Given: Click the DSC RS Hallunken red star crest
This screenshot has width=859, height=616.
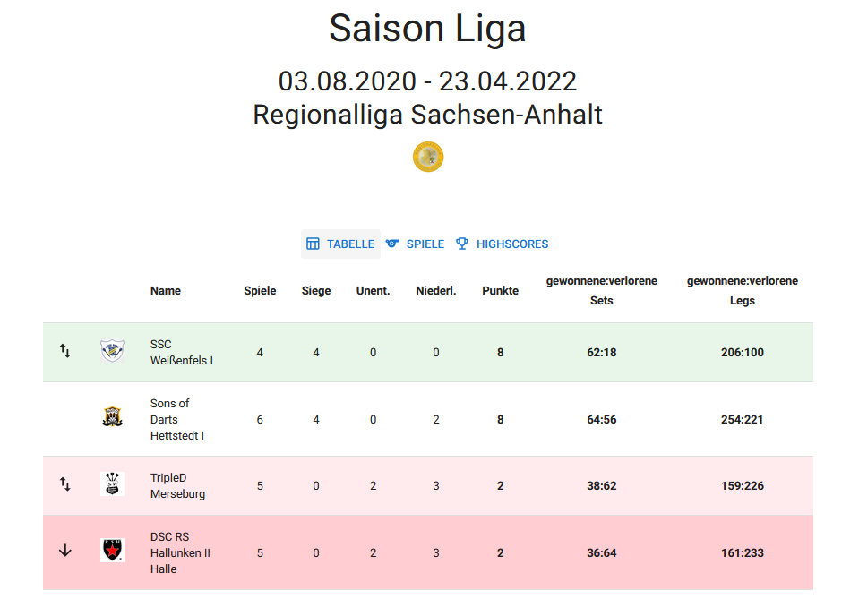Looking at the screenshot, I should click(112, 551).
